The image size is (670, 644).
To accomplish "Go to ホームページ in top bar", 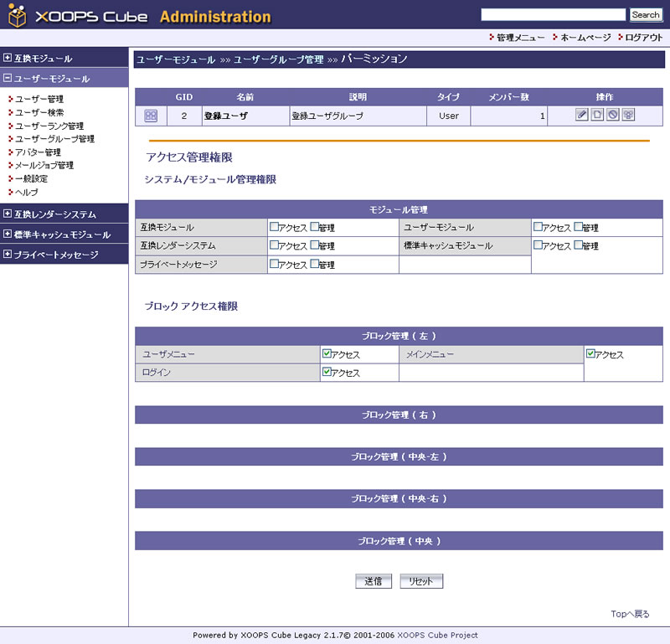I will 585,38.
